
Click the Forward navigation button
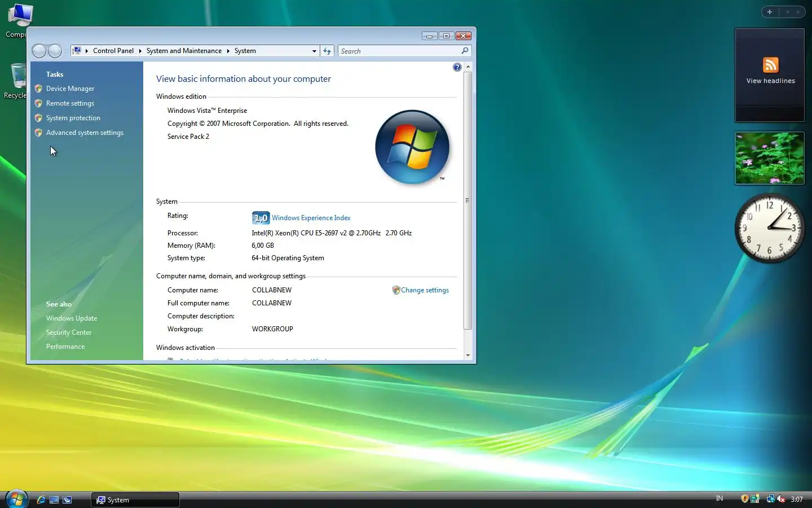[x=55, y=51]
